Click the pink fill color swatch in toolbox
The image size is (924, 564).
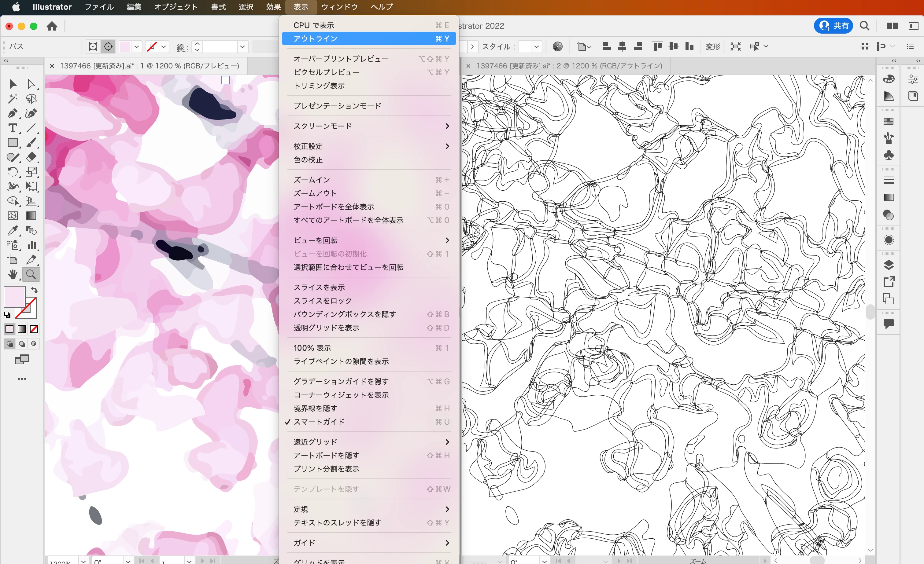pos(14,296)
